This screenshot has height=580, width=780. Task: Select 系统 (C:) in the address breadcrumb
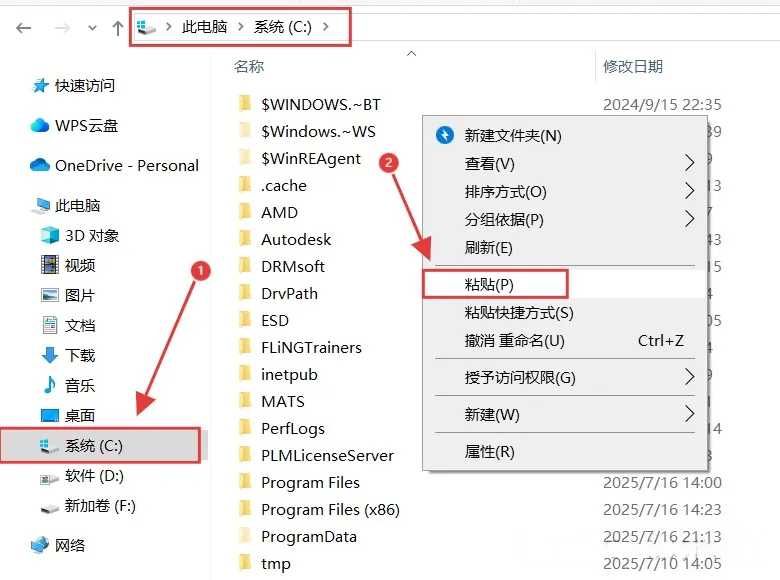pos(283,27)
